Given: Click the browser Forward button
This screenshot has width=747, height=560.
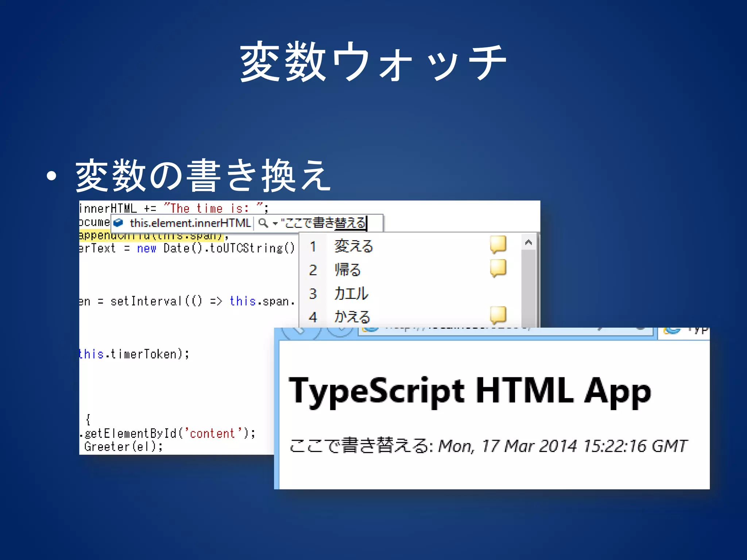Looking at the screenshot, I should coord(340,331).
